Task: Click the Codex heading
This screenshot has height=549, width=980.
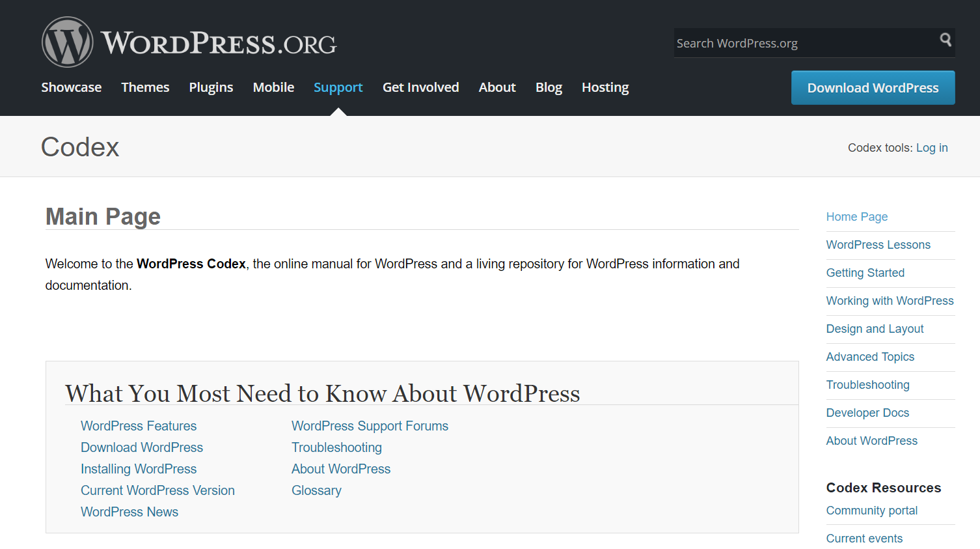Action: point(80,147)
